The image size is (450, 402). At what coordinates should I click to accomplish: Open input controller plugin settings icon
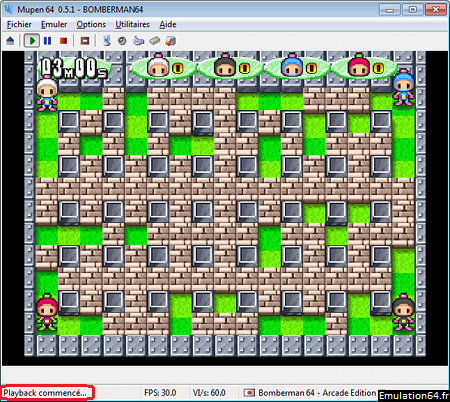138,41
